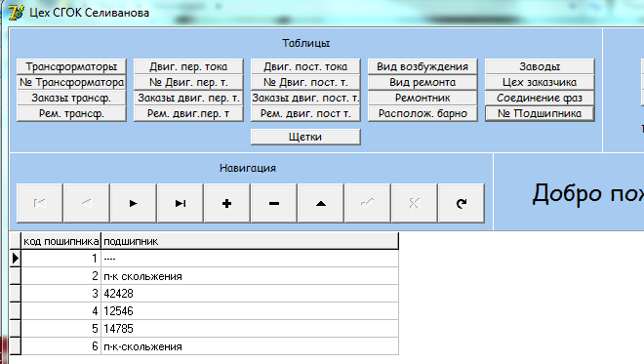This screenshot has width=644, height=364.
Task: Open the Заказы двиг. пост. т. table
Action: pos(305,98)
